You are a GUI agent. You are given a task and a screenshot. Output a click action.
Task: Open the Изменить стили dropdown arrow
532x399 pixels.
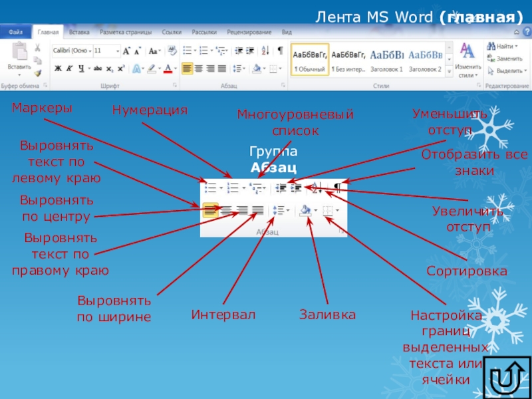point(476,75)
